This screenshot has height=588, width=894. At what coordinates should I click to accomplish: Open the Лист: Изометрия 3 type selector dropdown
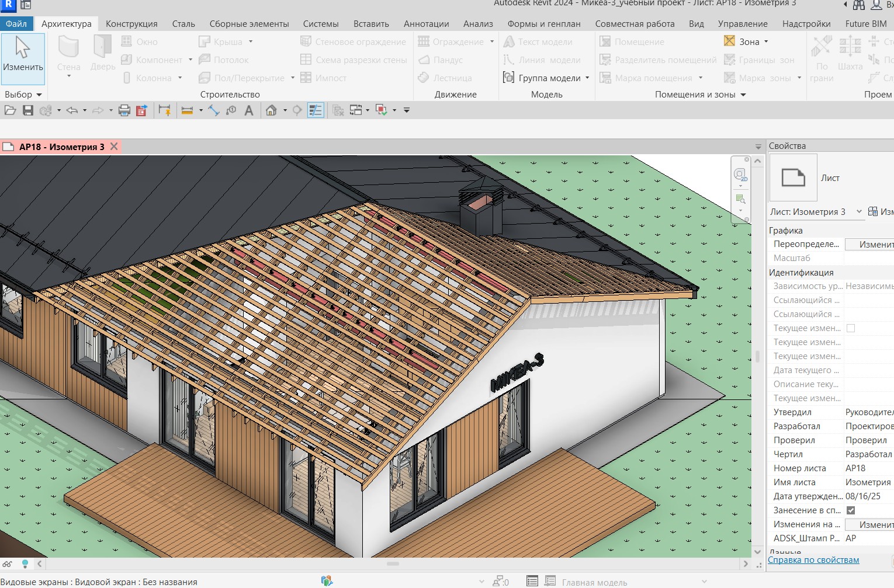(858, 211)
